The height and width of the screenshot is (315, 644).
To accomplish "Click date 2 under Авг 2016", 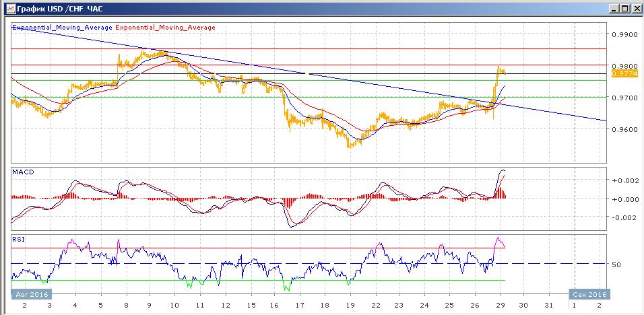I will point(25,306).
